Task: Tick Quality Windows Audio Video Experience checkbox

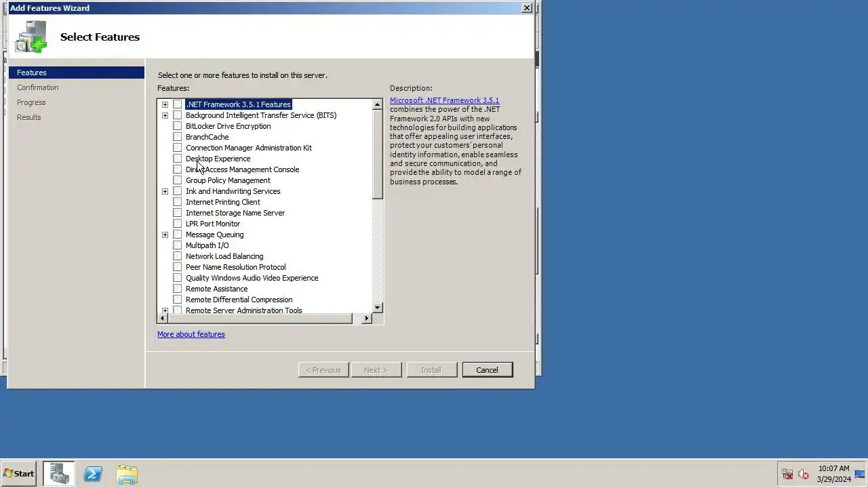Action: (x=178, y=278)
